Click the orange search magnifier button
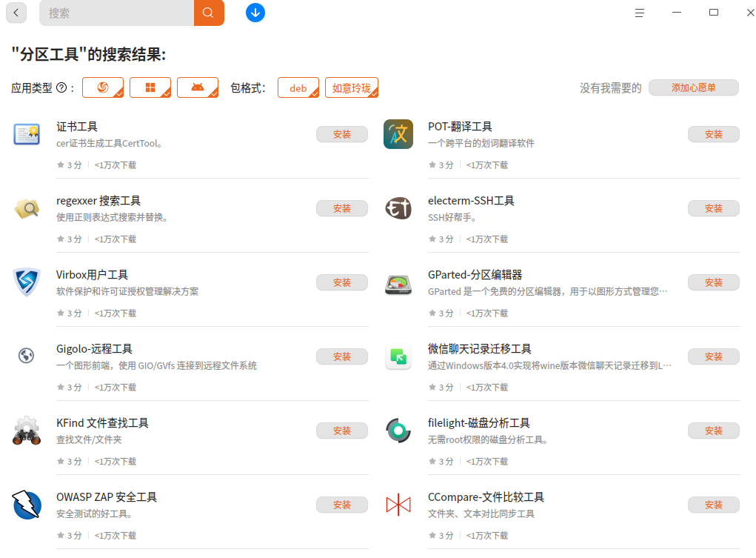 [209, 13]
